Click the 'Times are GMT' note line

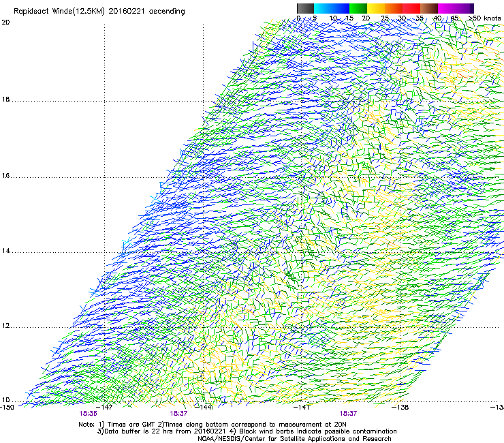coord(212,425)
